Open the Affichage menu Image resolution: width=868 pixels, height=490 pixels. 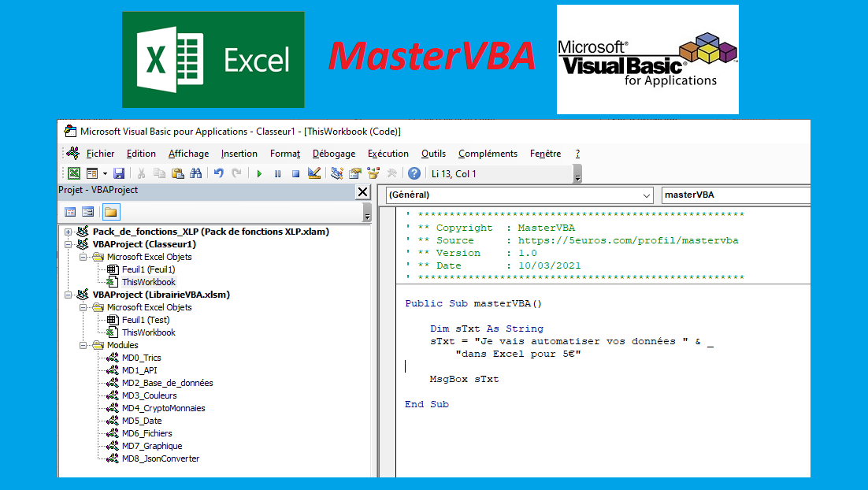[189, 154]
